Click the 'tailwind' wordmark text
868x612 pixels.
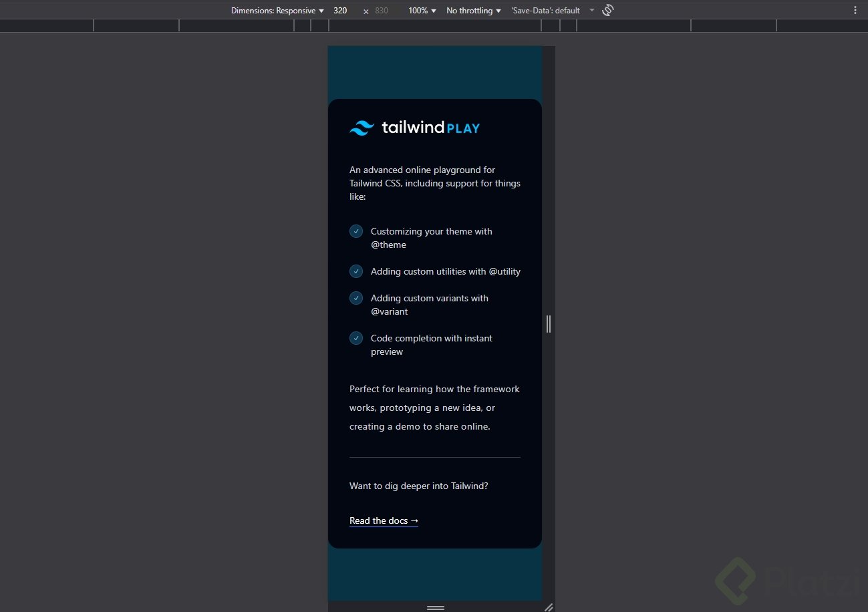point(412,128)
